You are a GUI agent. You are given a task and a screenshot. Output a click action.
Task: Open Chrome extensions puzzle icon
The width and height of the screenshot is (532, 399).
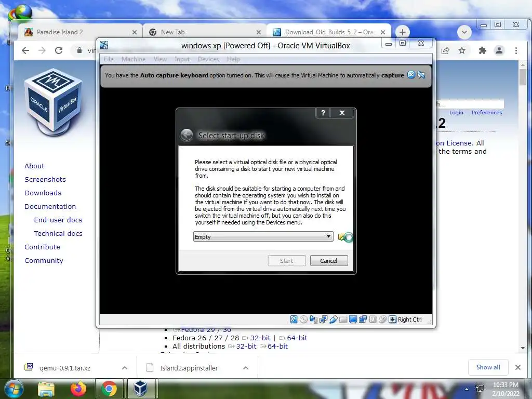click(x=482, y=50)
